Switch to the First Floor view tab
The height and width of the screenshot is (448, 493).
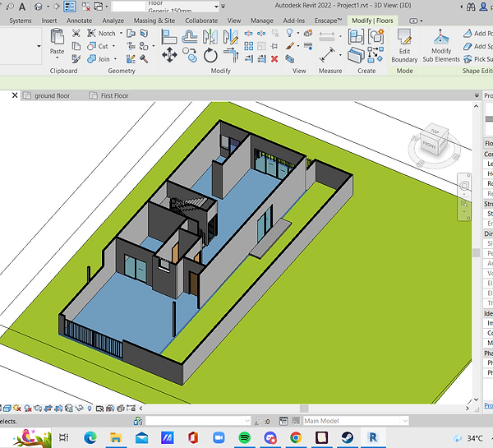(114, 95)
